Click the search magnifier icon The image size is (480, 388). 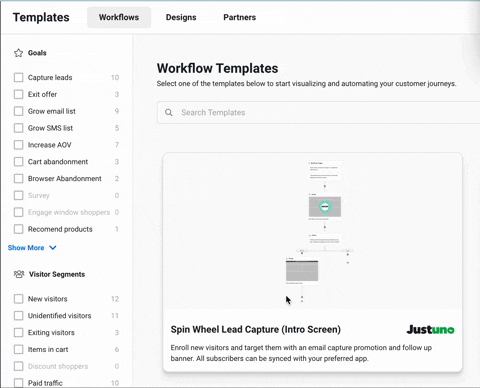click(x=169, y=113)
